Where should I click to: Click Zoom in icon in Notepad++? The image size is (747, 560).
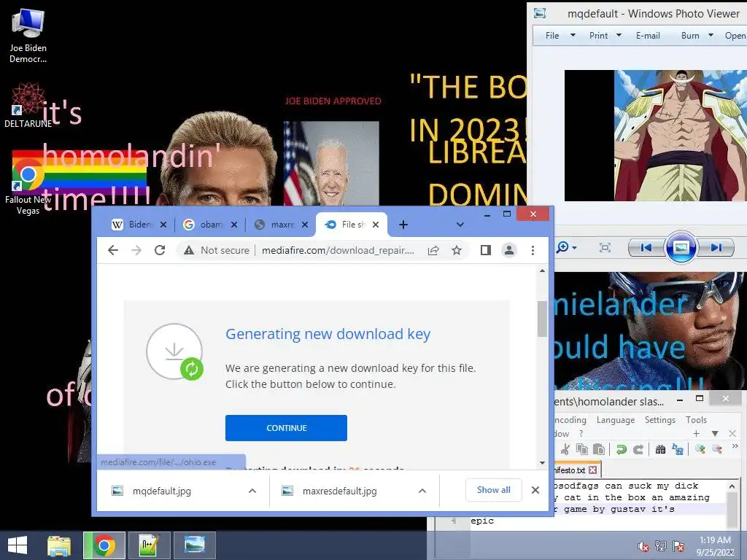click(x=700, y=448)
